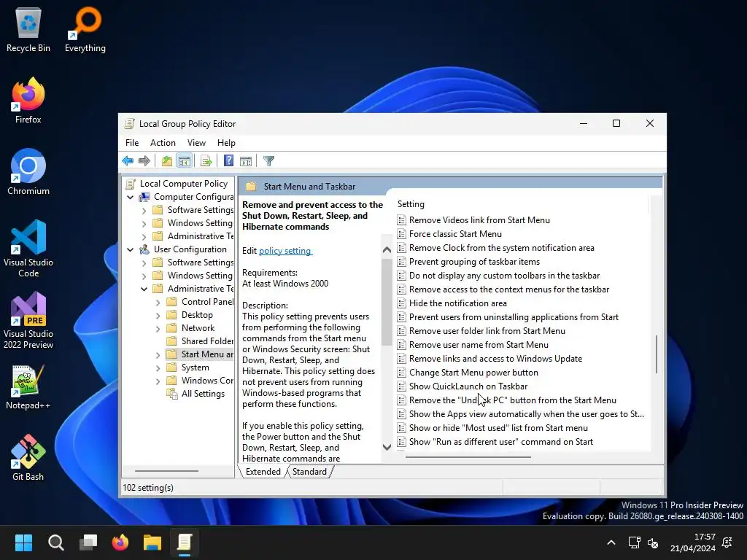Viewport: 747px width, 560px height.
Task: Select 'Change Start Menu power button' policy
Action: tap(473, 373)
